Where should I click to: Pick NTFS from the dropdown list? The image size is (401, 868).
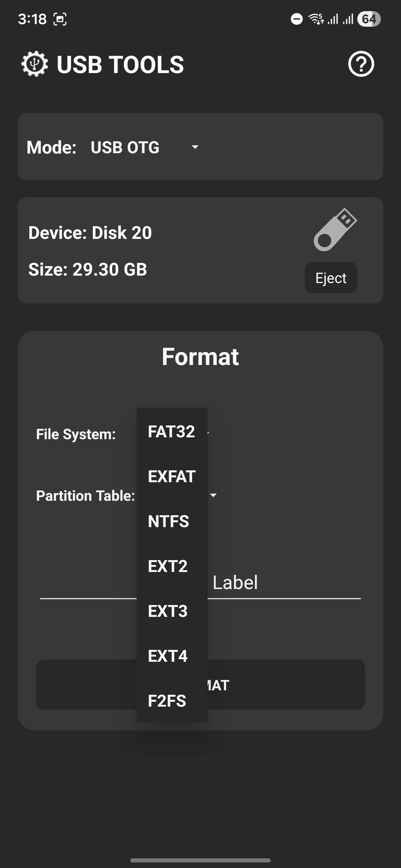[169, 521]
